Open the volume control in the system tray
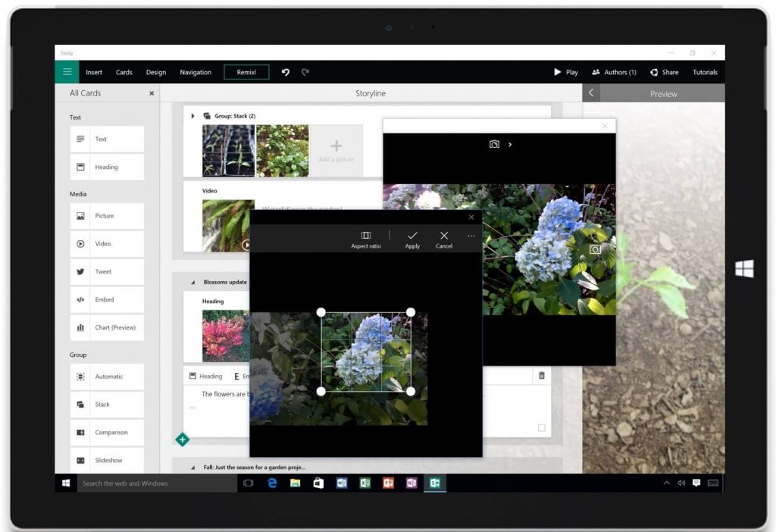Image resolution: width=776 pixels, height=532 pixels. click(x=680, y=483)
